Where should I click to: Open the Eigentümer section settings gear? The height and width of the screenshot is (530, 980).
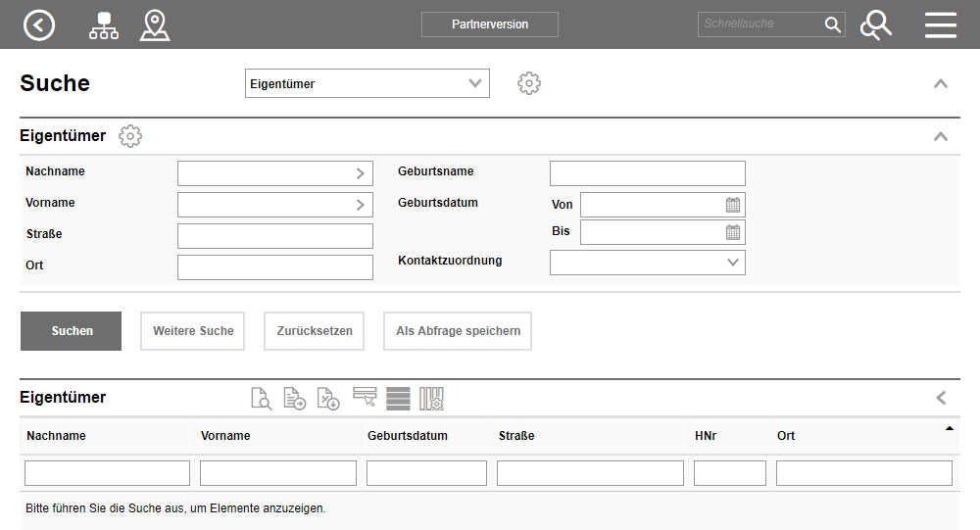(x=130, y=136)
